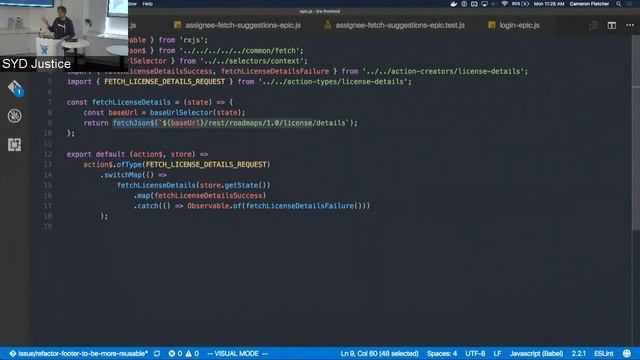Image resolution: width=640 pixels, height=360 pixels.
Task: Click Ln 9, Col 60 cursor position indicator
Action: point(380,353)
